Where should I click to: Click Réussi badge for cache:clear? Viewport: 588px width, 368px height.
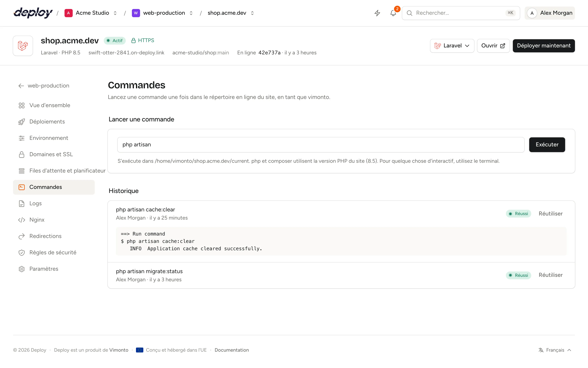point(519,214)
